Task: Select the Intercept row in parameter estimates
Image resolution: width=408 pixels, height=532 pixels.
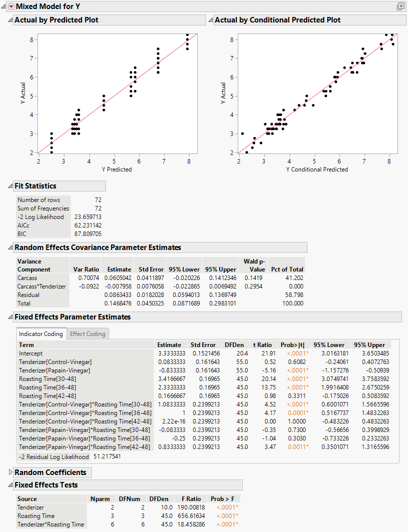Action: (x=31, y=353)
